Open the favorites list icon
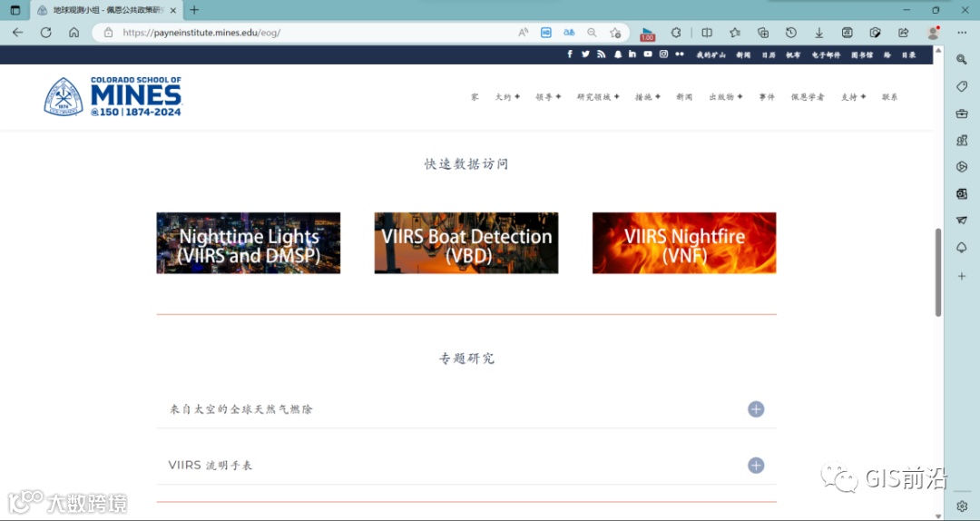The width and height of the screenshot is (980, 521). 735,33
